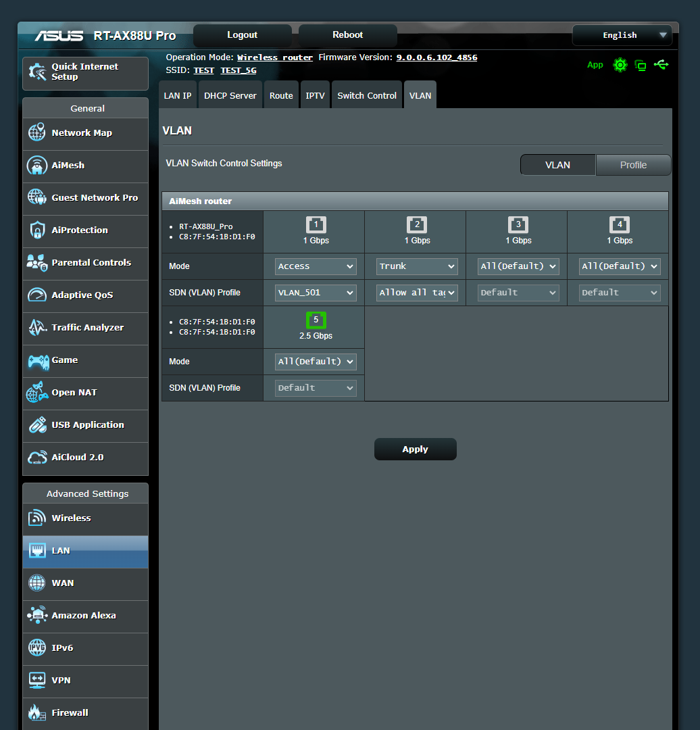
Task: Open WAN globe icon
Action: (37, 583)
